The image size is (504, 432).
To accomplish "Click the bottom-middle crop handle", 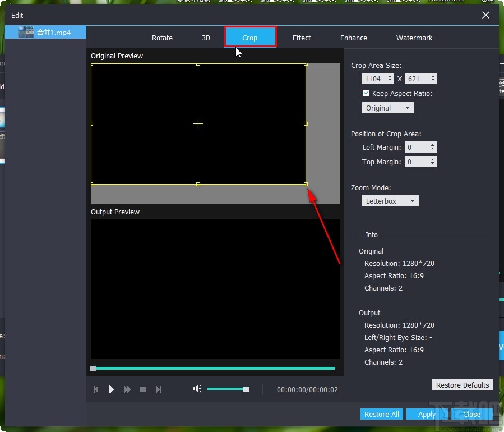I will pyautogui.click(x=198, y=185).
